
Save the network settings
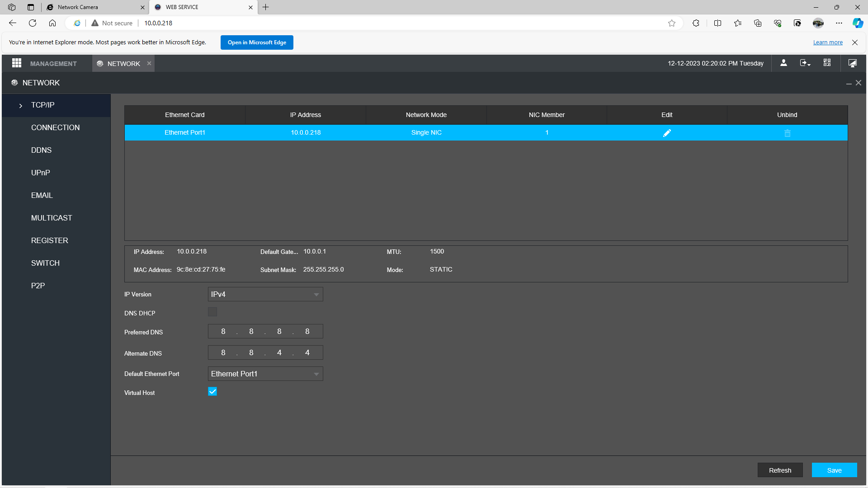pos(835,470)
